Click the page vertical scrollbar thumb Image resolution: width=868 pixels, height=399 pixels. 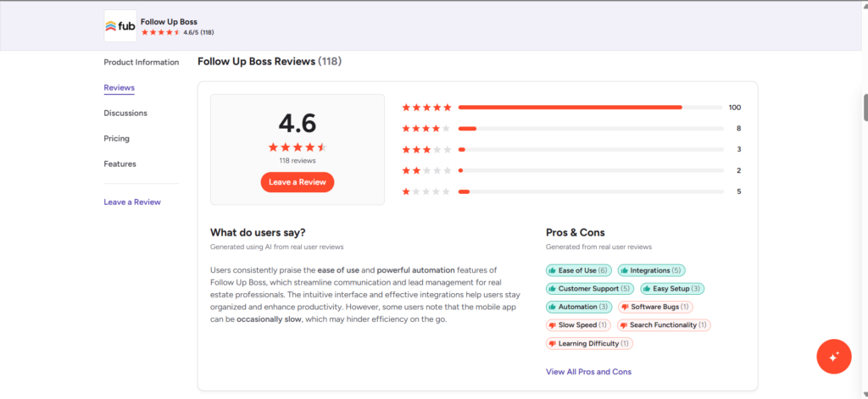(x=865, y=108)
